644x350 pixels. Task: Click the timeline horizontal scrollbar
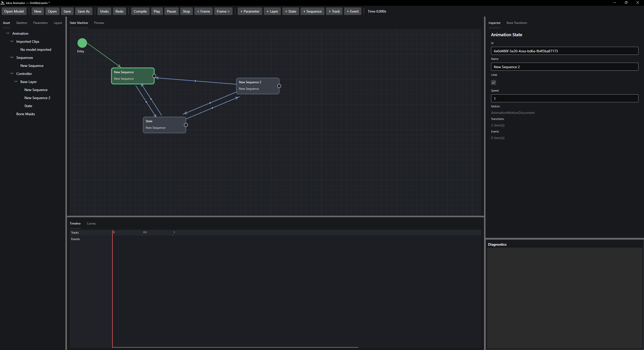click(x=235, y=347)
